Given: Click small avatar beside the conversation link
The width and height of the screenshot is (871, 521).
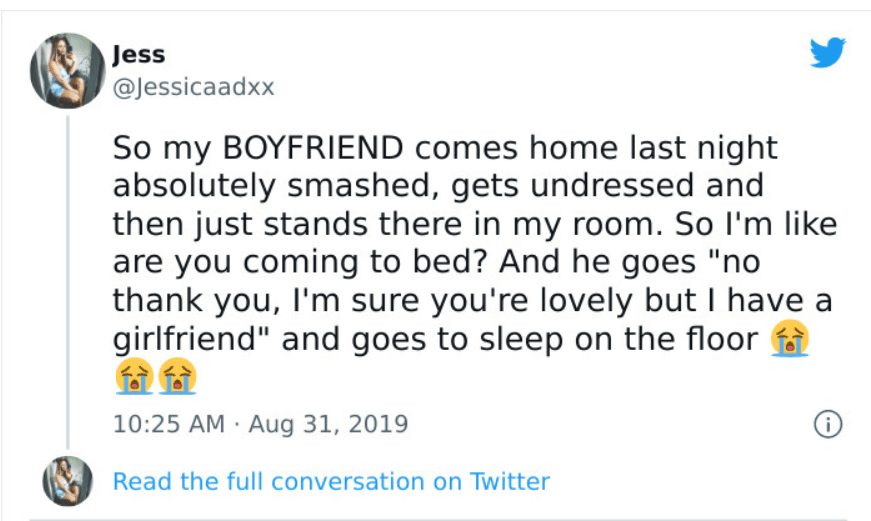Looking at the screenshot, I should click(x=68, y=481).
